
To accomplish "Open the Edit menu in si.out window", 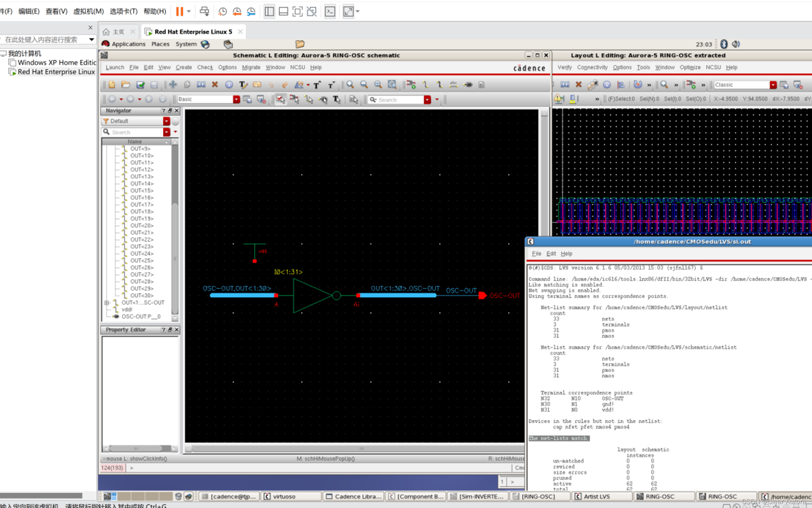I will click(x=551, y=254).
